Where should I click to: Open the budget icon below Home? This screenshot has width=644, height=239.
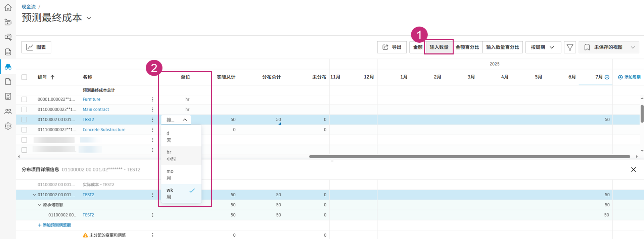click(x=8, y=22)
